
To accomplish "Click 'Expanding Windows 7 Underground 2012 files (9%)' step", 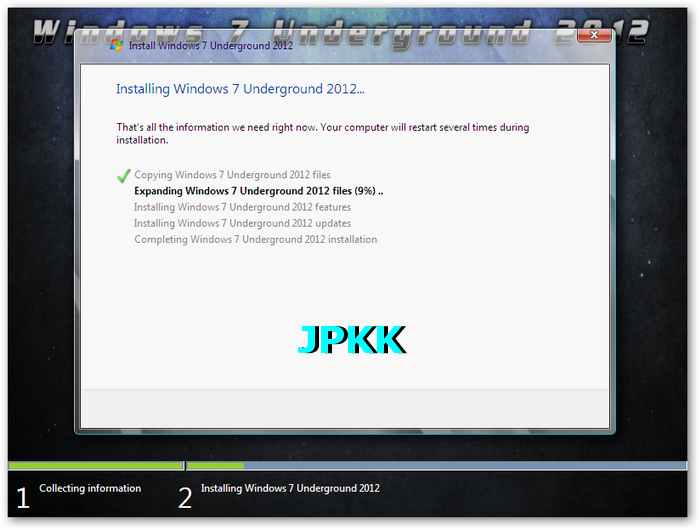I will (x=258, y=191).
